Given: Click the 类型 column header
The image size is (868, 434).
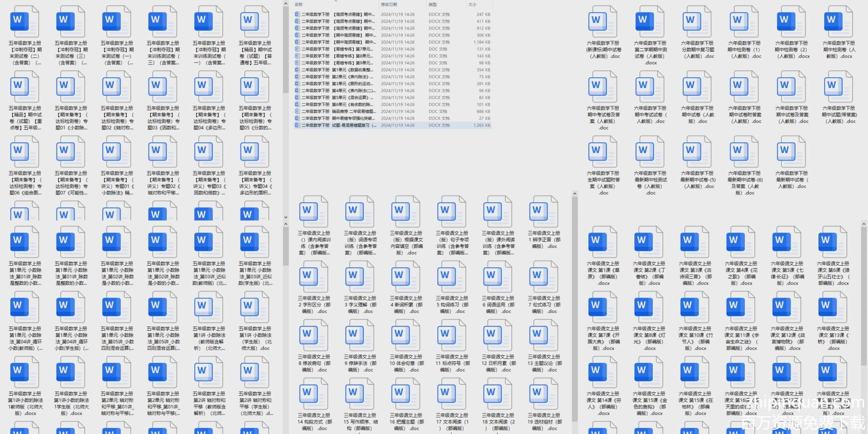Looking at the screenshot, I should coord(433,4).
